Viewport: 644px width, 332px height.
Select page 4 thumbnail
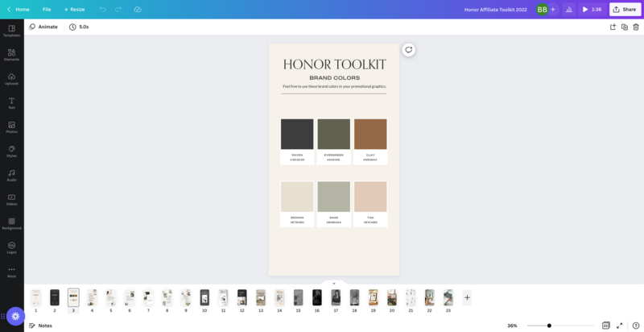92,297
